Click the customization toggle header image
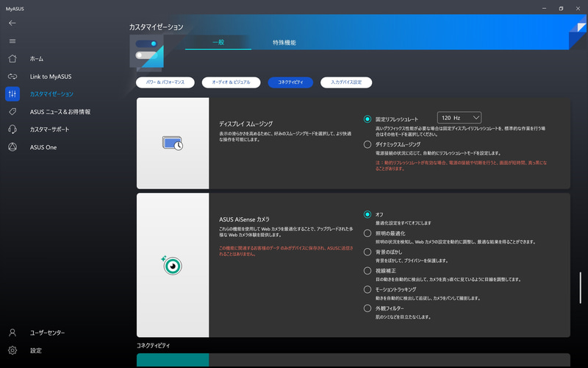The width and height of the screenshot is (588, 368). [146, 53]
